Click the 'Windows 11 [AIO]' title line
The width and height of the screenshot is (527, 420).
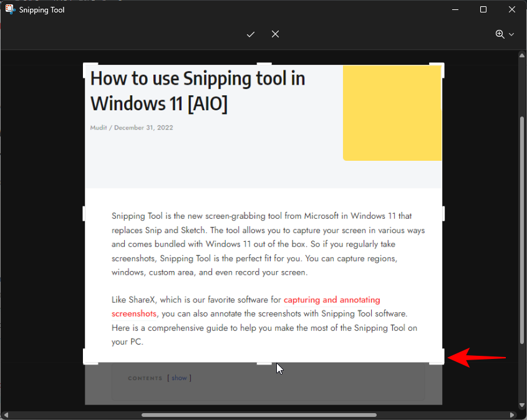click(x=159, y=103)
